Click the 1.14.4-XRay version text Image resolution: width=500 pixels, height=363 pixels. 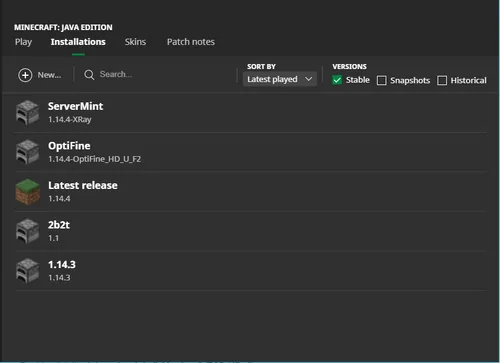(70, 119)
